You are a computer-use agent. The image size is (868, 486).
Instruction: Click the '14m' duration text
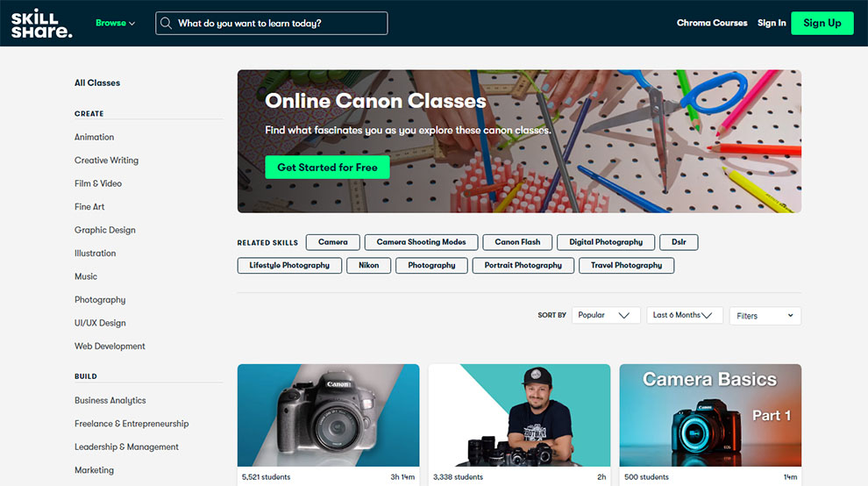[x=791, y=477]
